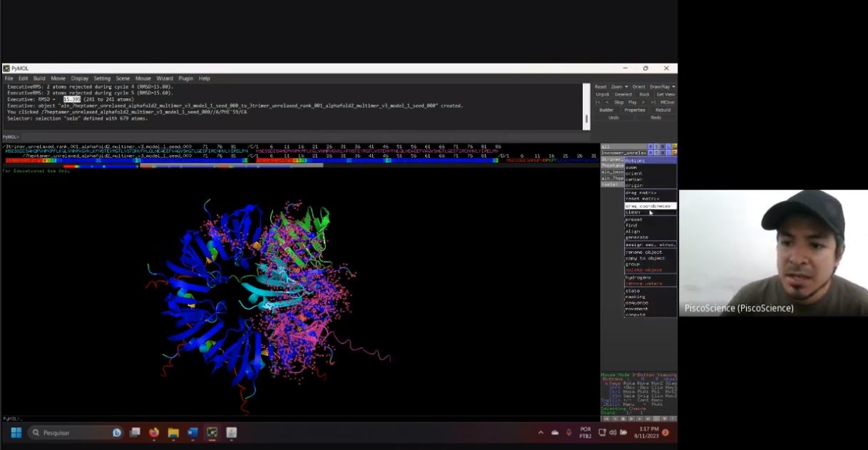
Task: Click the Windows Start button
Action: [16, 432]
